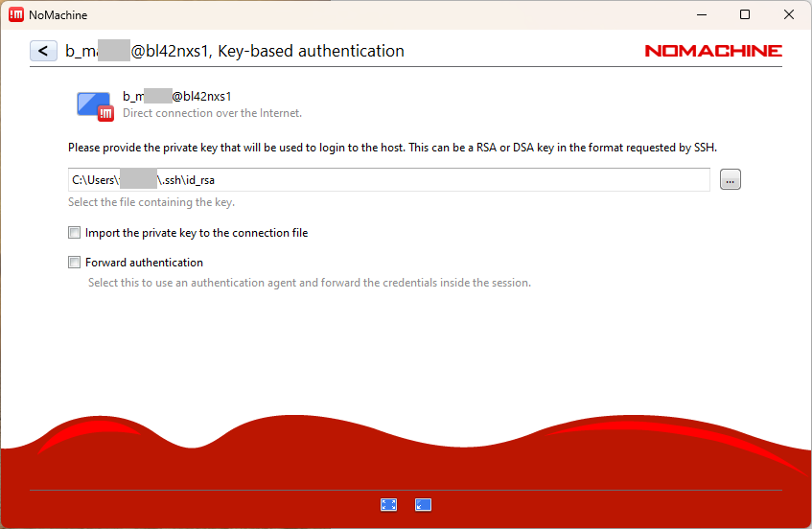
Task: Click the connection computer icon
Action: click(94, 104)
